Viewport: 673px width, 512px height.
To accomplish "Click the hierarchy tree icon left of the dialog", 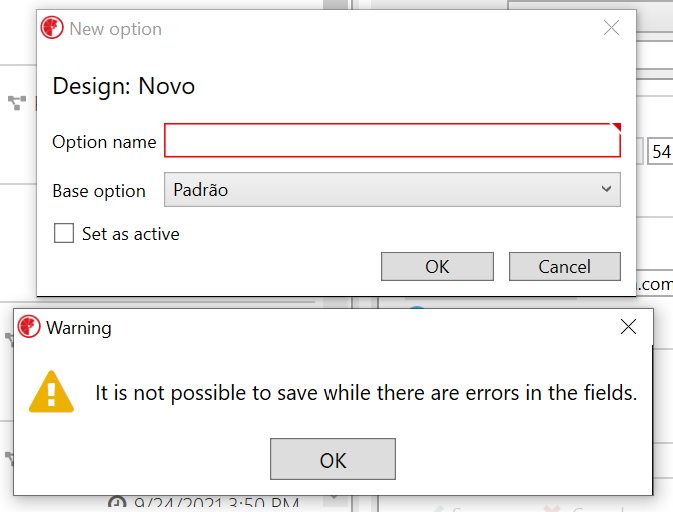I will pyautogui.click(x=17, y=103).
